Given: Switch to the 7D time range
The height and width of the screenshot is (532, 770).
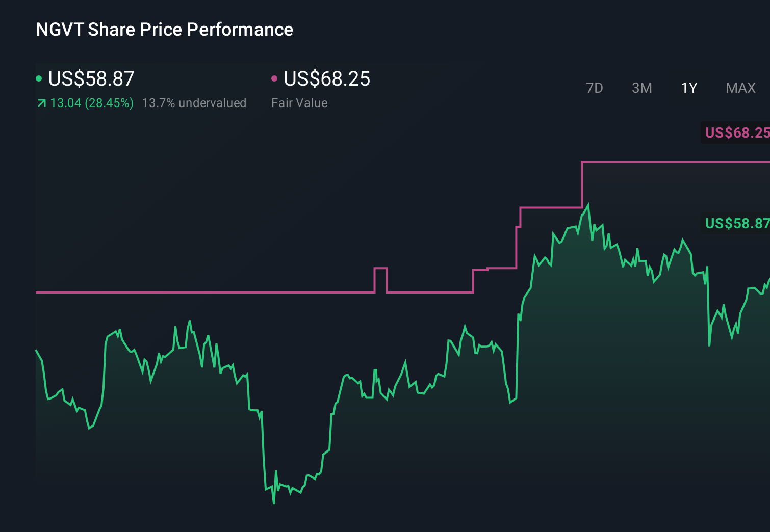Looking at the screenshot, I should click(595, 88).
